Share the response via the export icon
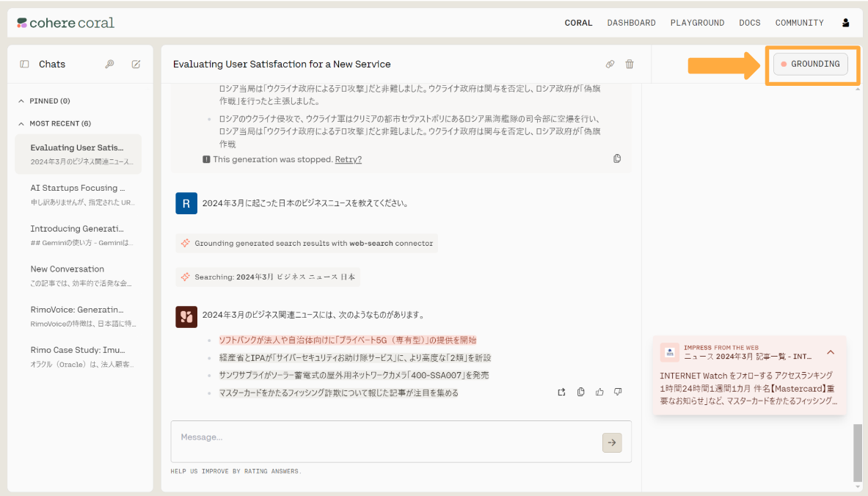This screenshot has height=496, width=868. tap(561, 392)
